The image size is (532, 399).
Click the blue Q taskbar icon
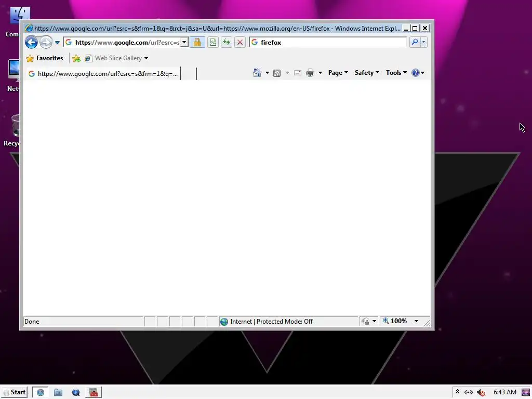(76, 393)
